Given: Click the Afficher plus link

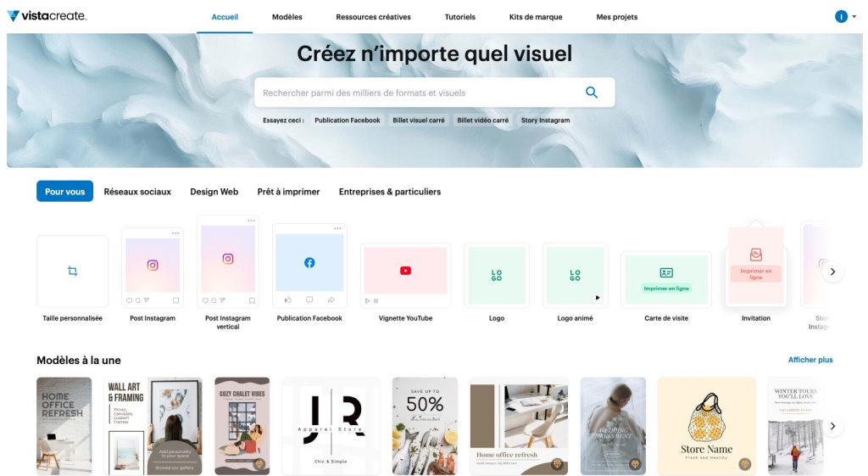Looking at the screenshot, I should coord(810,360).
